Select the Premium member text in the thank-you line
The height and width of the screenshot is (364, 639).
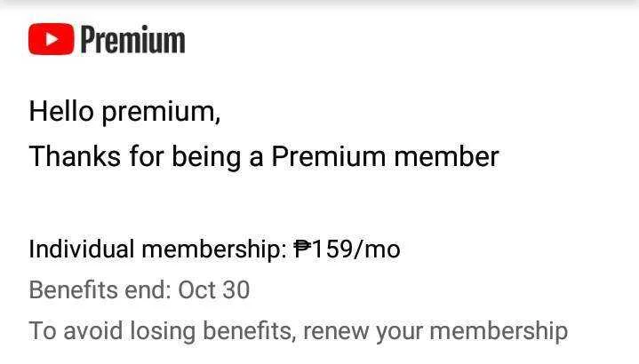point(385,156)
